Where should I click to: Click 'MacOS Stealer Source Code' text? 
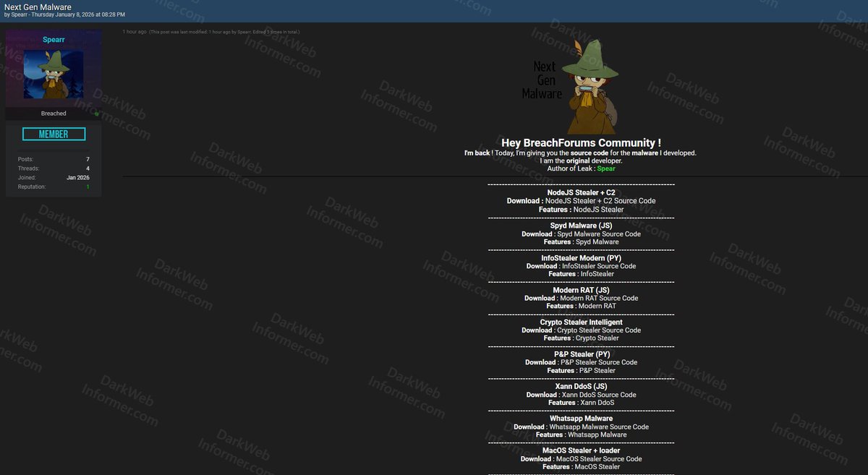tap(599, 459)
